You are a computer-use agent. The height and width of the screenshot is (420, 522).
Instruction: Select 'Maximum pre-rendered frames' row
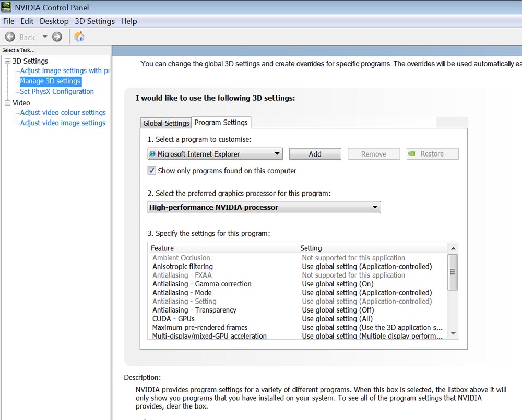pos(298,327)
